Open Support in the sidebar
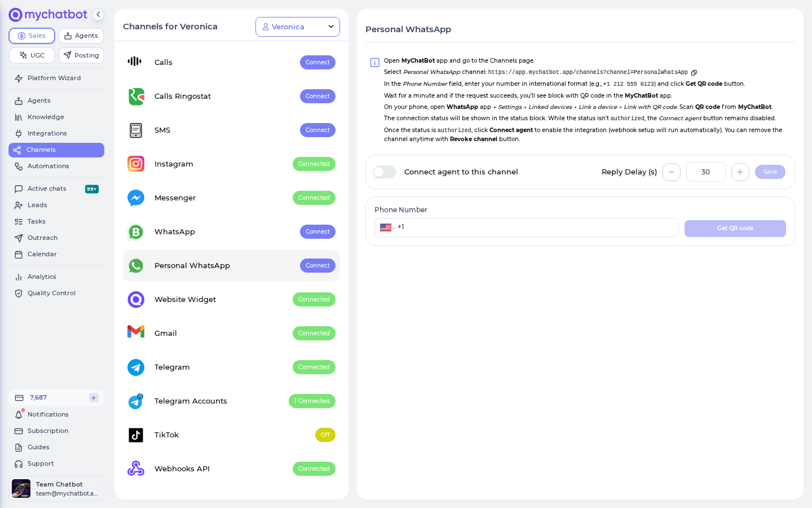 (56, 464)
